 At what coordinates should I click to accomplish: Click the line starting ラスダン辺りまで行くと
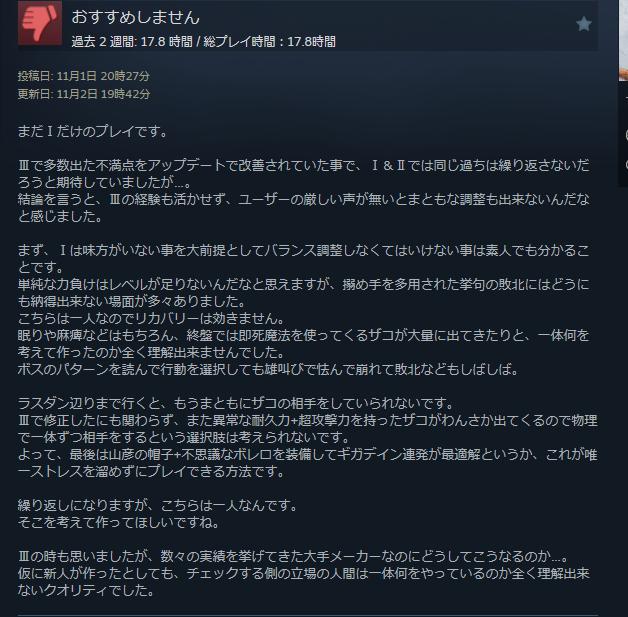tap(236, 403)
